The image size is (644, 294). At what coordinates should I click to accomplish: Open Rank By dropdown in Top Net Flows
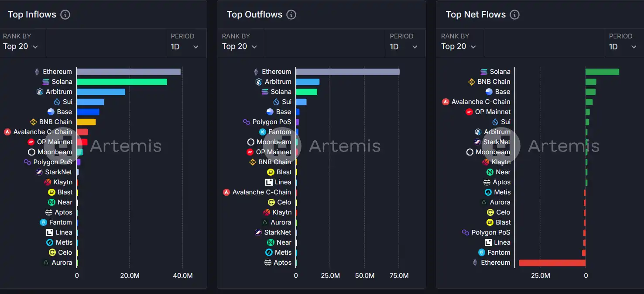(x=459, y=46)
